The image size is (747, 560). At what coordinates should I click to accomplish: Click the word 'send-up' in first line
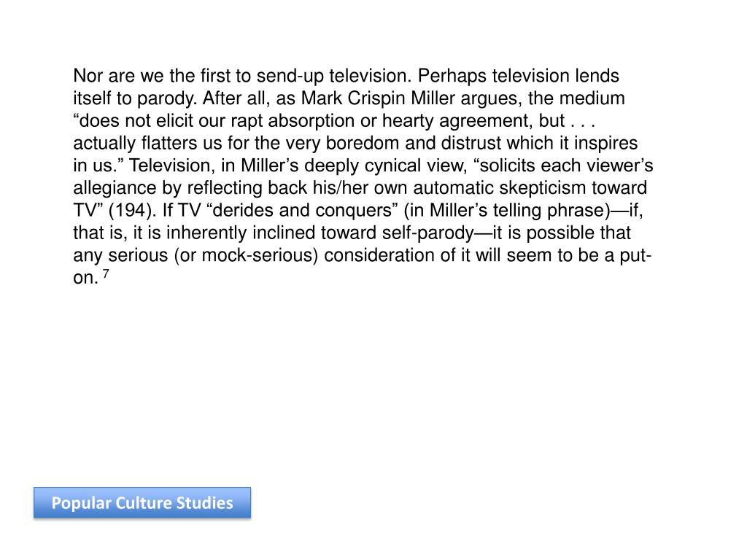coord(290,76)
